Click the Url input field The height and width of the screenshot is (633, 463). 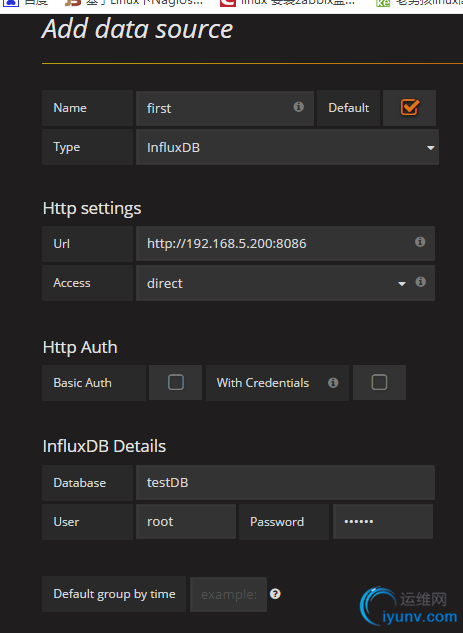285,243
